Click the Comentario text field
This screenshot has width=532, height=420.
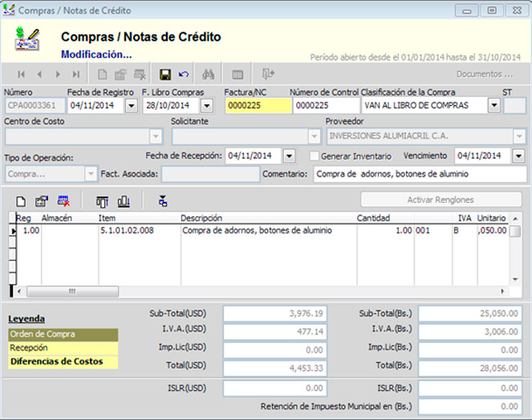point(418,174)
